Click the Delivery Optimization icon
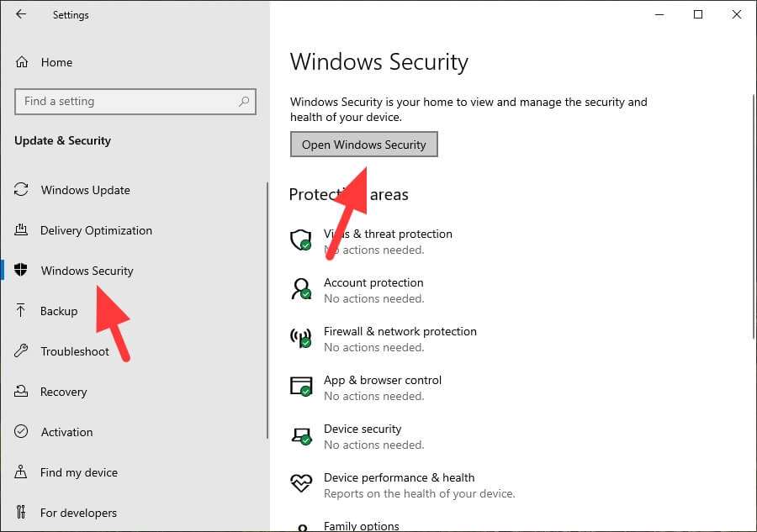 pyautogui.click(x=22, y=230)
